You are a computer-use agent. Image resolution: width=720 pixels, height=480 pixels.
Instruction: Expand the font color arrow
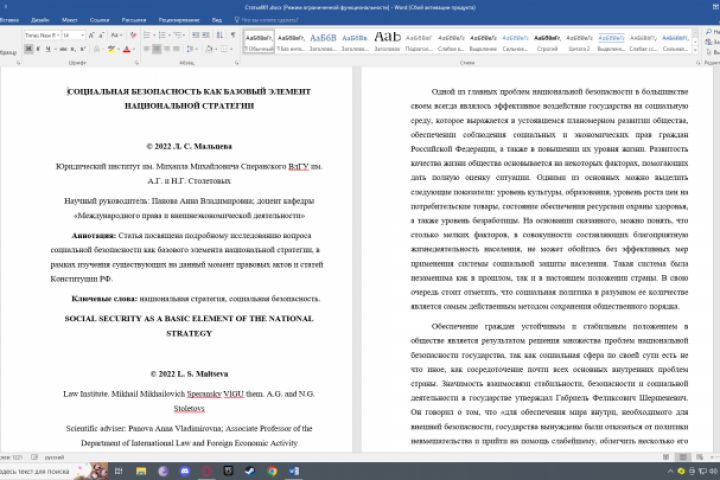(x=134, y=49)
